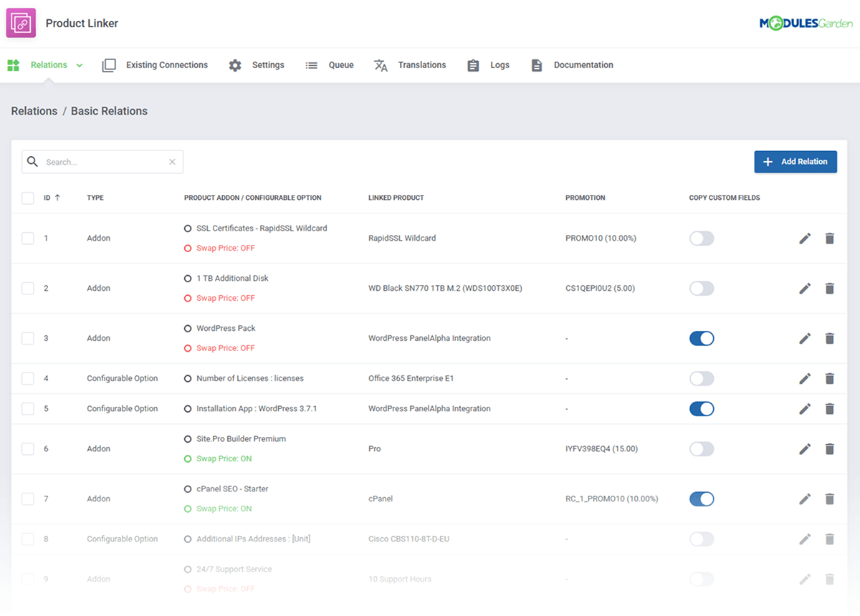The width and height of the screenshot is (860, 616).
Task: Click the Promotion column header
Action: (586, 198)
